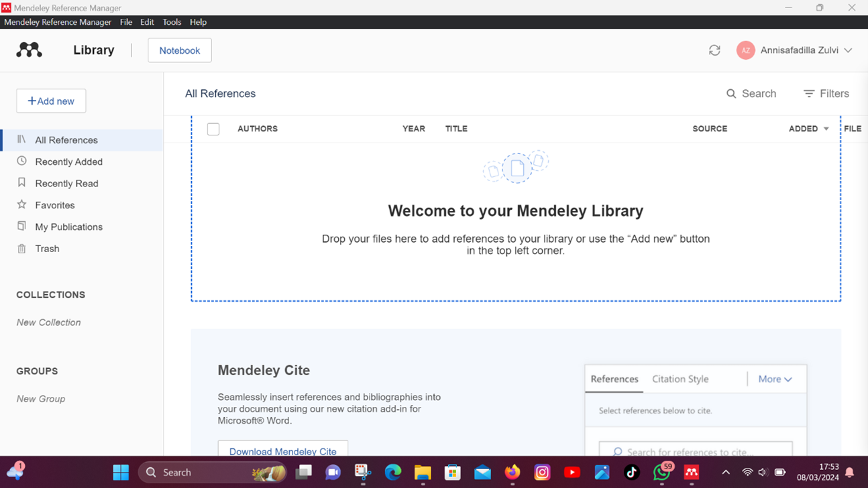Open Instagram from taskbar
This screenshot has height=488, width=868.
click(x=542, y=473)
